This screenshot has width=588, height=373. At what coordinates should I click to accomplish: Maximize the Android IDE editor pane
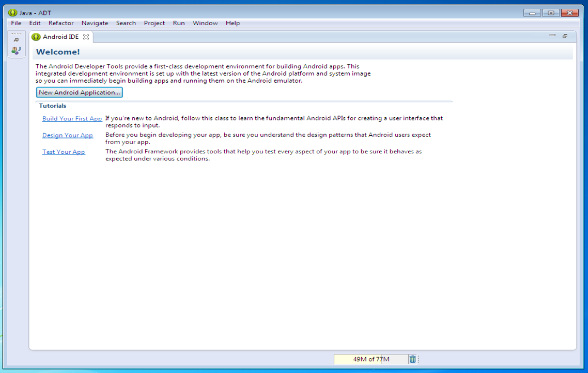565,36
